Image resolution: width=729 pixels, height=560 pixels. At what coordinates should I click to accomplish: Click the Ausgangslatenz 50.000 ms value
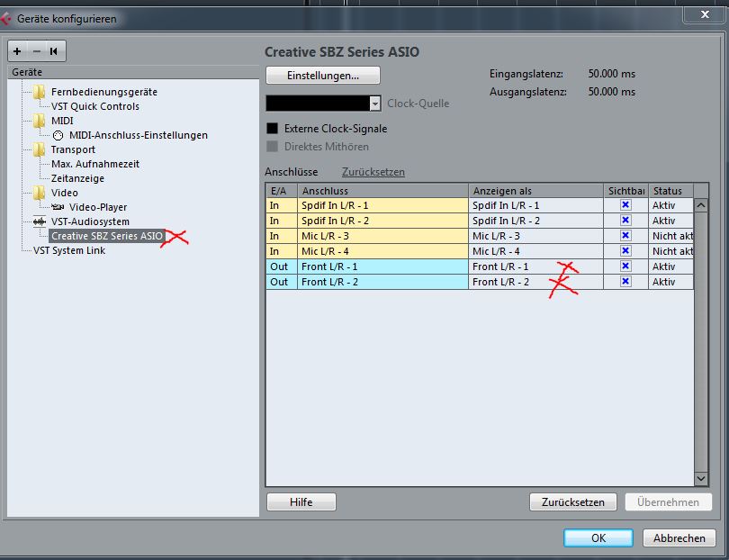pos(611,92)
